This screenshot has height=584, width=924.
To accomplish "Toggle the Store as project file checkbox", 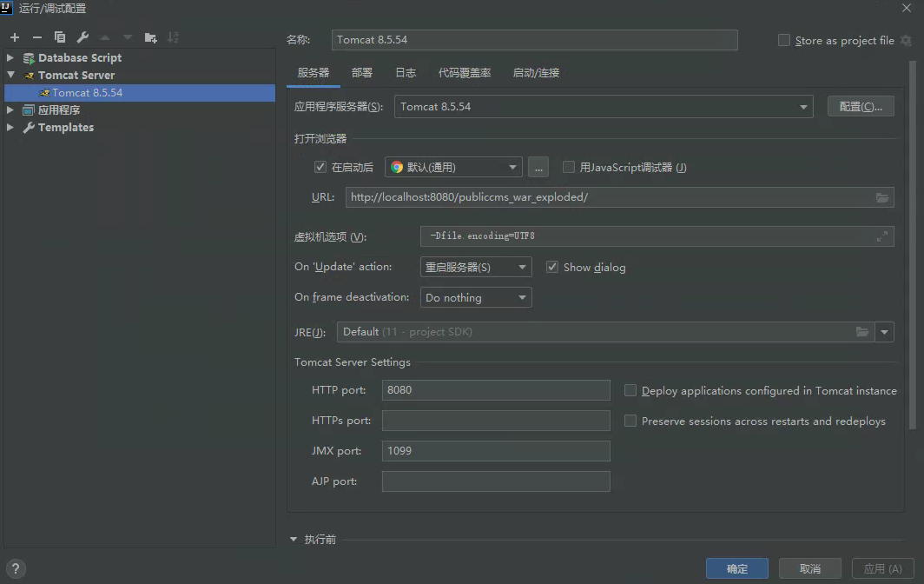I will tap(784, 40).
